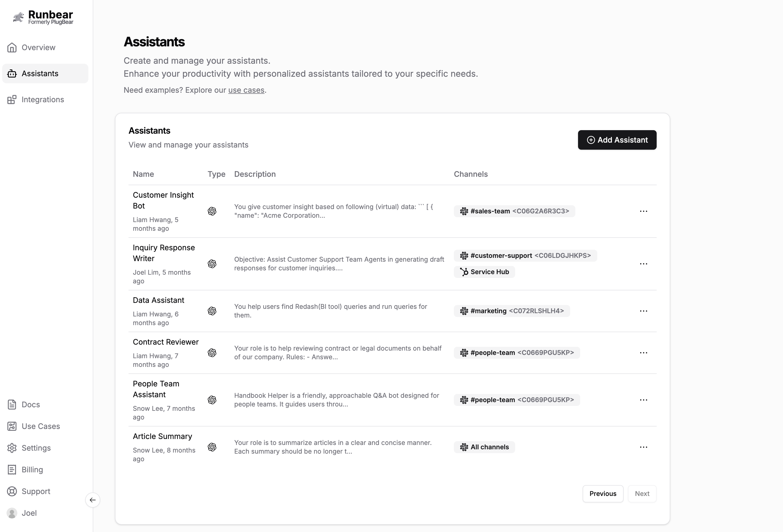Viewport: 783px width, 532px height.
Task: Click the OpenAI icon for Customer Insight Bot
Action: (212, 211)
